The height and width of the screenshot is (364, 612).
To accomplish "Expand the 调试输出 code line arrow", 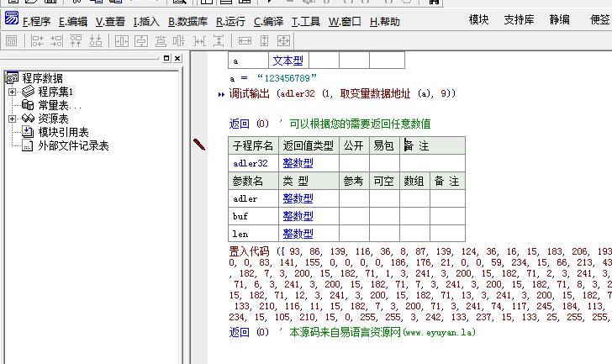I will tap(221, 94).
